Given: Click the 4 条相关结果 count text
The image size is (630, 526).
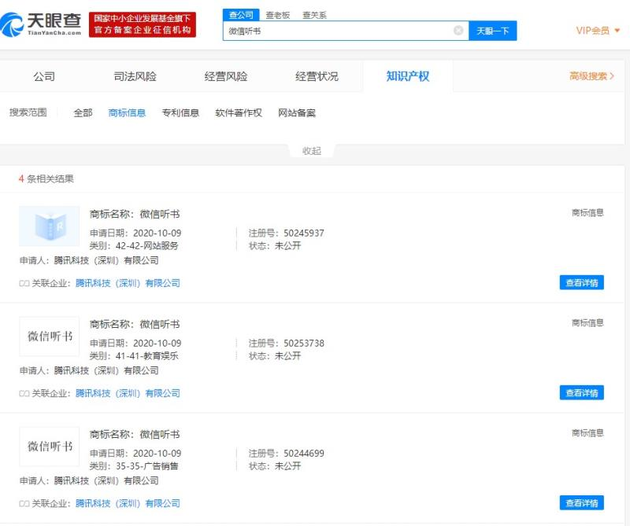Looking at the screenshot, I should [46, 179].
